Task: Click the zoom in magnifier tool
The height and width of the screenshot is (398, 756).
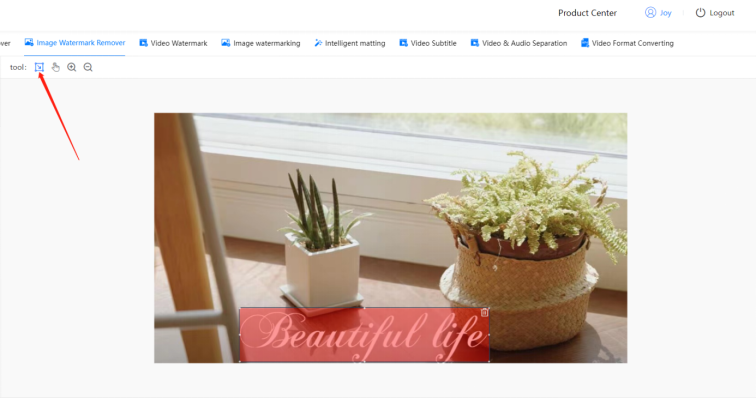Action: (71, 67)
